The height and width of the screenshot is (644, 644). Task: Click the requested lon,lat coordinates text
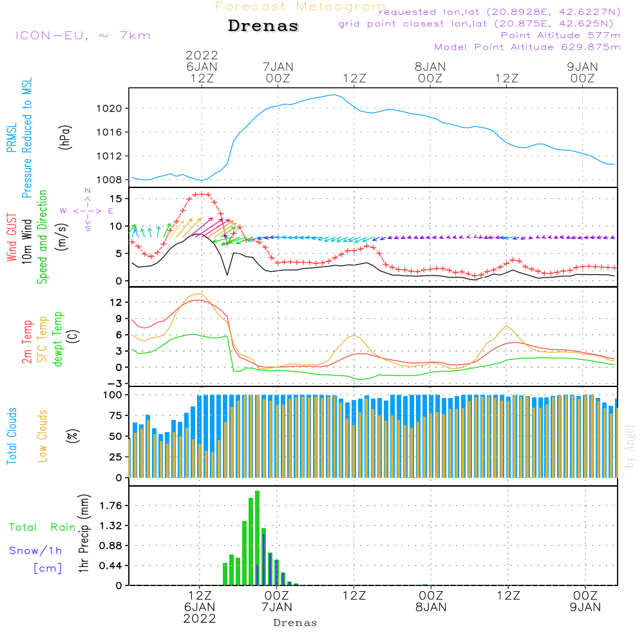[499, 12]
